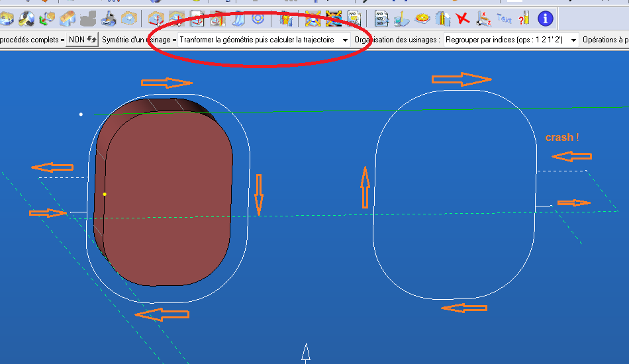Click the blue blocks with orange ruler icon
The image size is (629, 364).
point(443,19)
